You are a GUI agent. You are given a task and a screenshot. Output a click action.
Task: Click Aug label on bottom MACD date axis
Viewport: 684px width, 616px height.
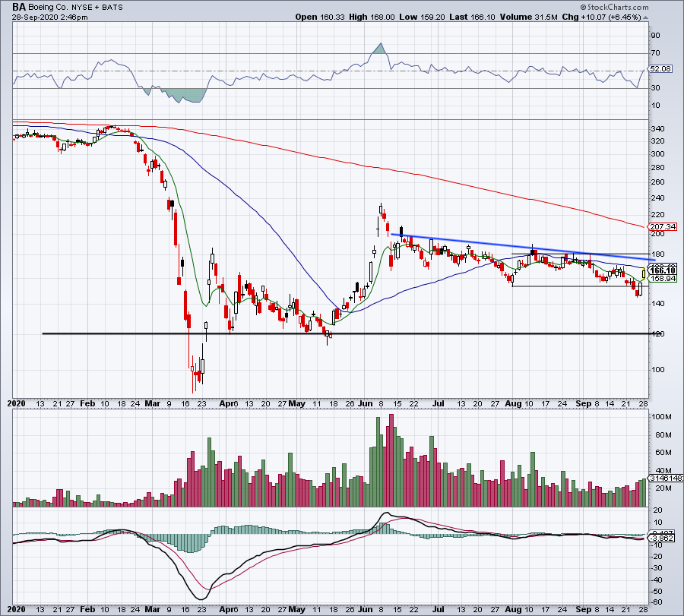click(513, 609)
